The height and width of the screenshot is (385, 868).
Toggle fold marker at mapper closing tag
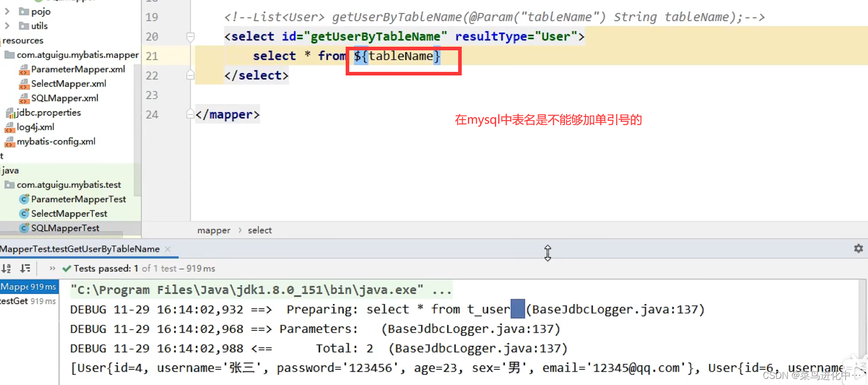(x=191, y=114)
